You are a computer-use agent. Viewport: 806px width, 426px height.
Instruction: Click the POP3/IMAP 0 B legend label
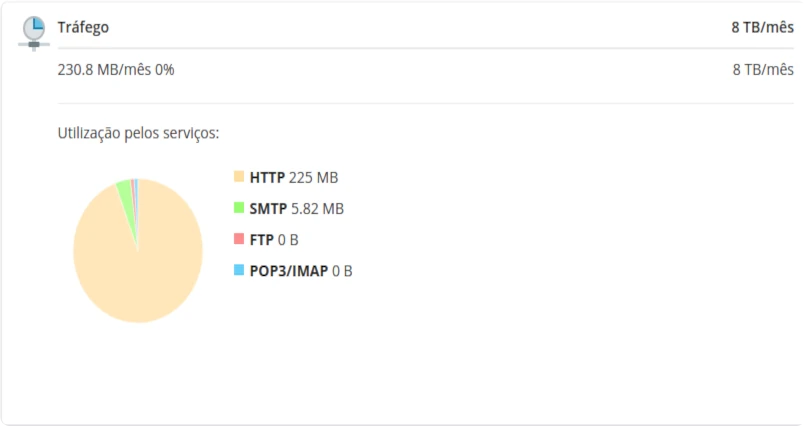(x=301, y=271)
